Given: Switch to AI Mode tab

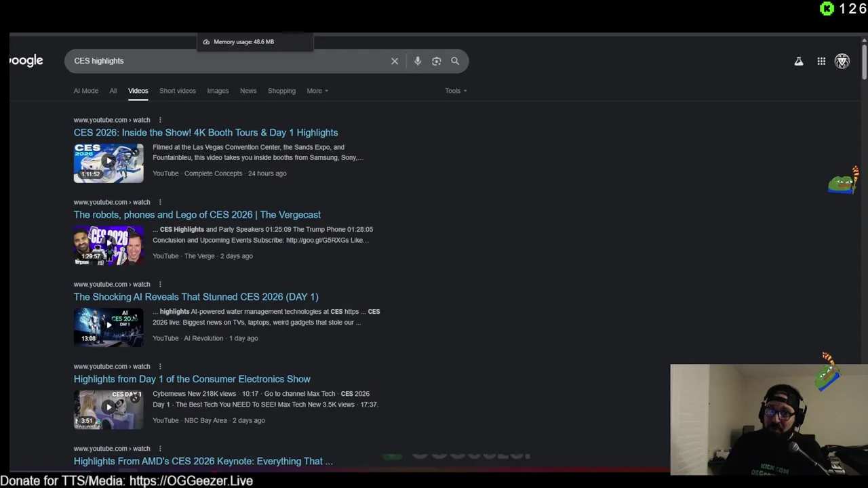Looking at the screenshot, I should coord(86,91).
